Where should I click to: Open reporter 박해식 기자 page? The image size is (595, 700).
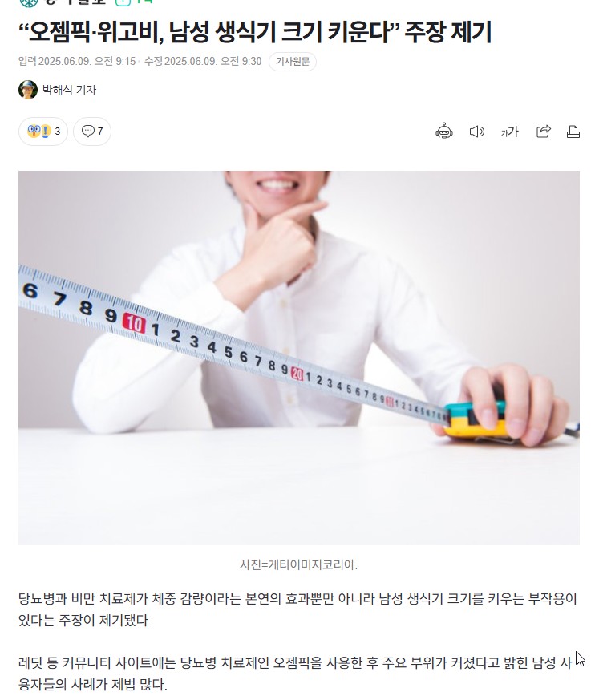(69, 90)
